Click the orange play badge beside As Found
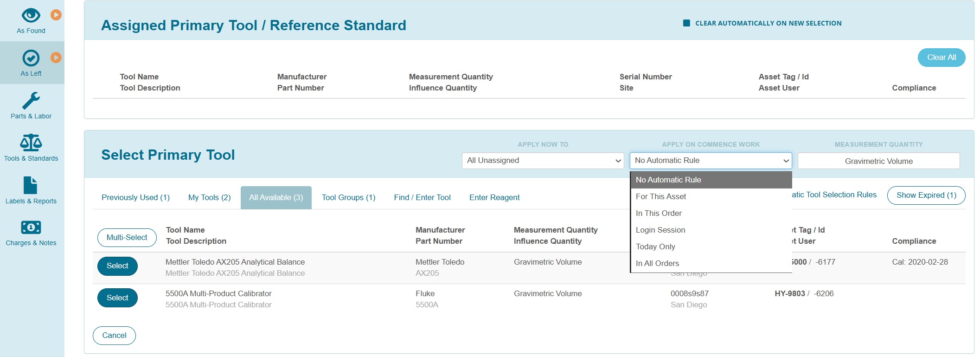Image resolution: width=980 pixels, height=357 pixels. tap(56, 15)
